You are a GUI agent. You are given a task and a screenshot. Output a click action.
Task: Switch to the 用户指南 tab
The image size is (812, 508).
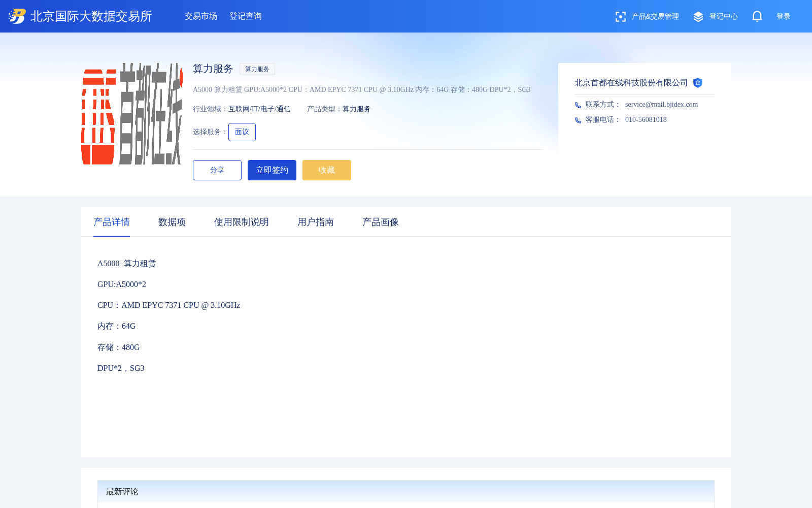click(x=316, y=222)
